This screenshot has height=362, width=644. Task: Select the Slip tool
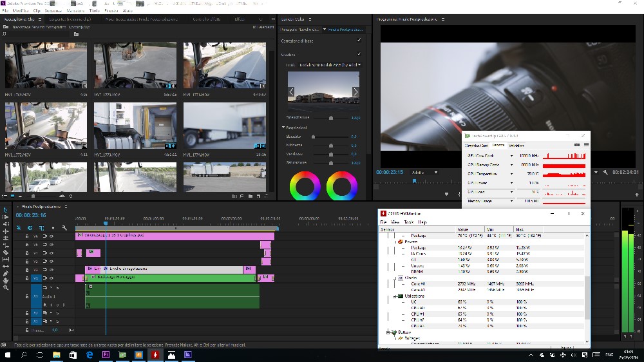[6, 260]
